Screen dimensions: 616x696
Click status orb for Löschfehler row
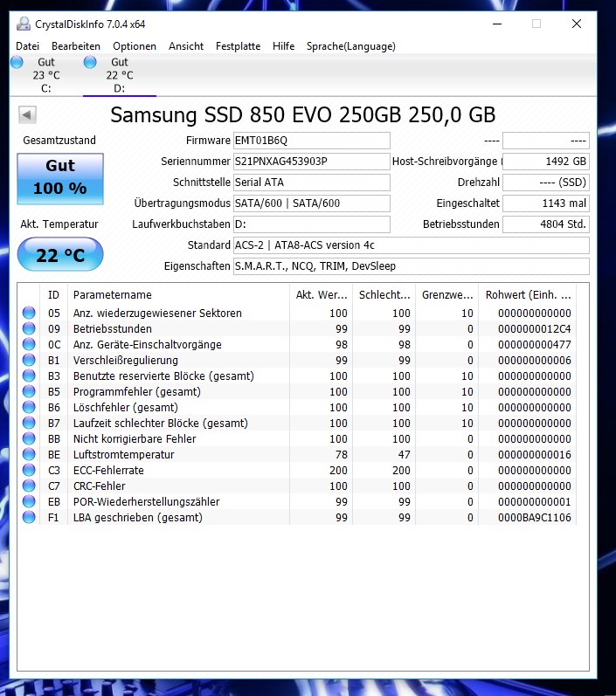coord(29,407)
